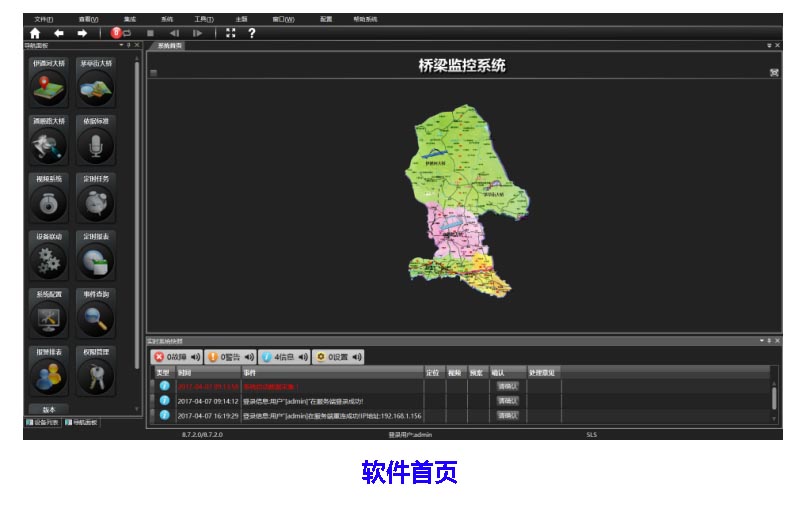Click the event list vertical scrollbar
Viewport: 806px width, 507px height.
point(774,397)
